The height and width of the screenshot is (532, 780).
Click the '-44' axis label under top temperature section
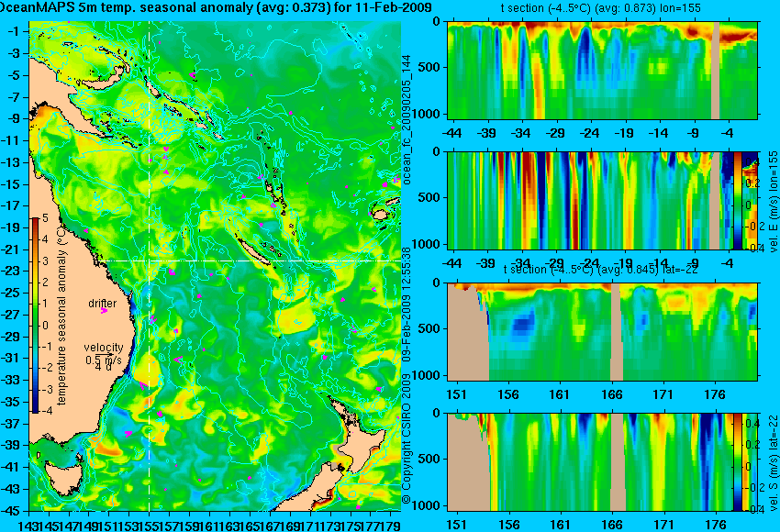click(x=451, y=133)
